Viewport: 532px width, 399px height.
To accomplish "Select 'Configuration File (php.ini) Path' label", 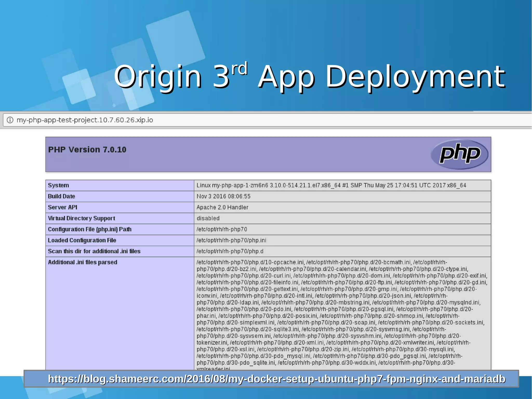I will click(90, 229).
